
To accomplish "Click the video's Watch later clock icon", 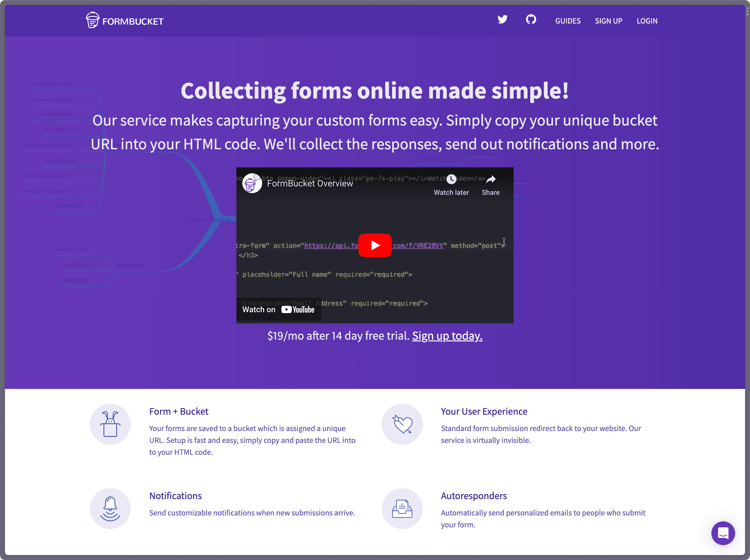I will point(451,179).
